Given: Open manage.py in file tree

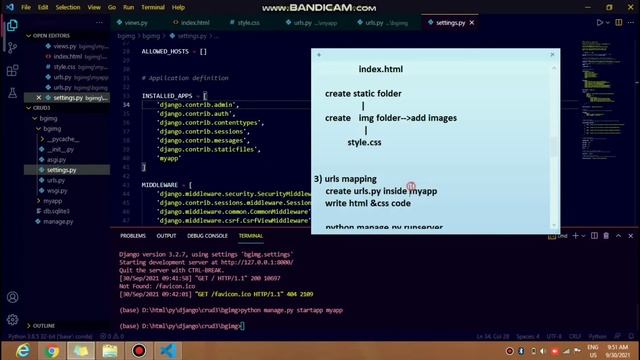Looking at the screenshot, I should tap(58, 222).
